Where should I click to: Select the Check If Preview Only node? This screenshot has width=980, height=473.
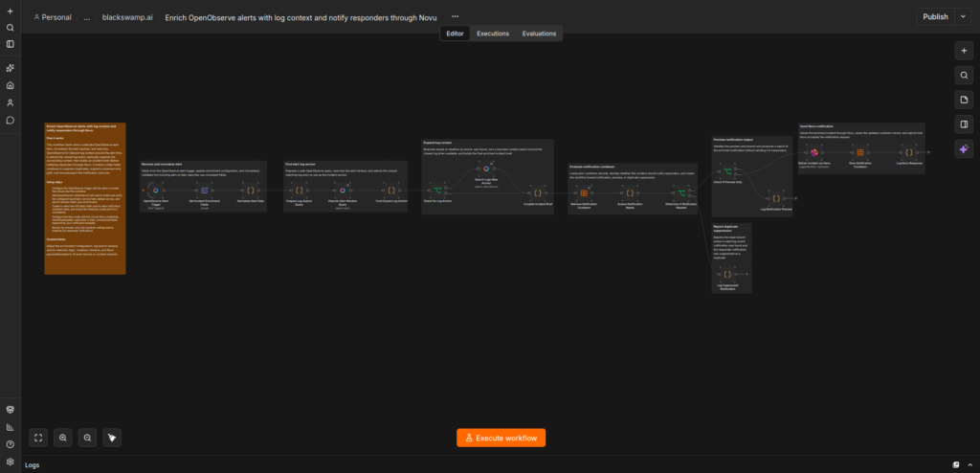coord(727,171)
